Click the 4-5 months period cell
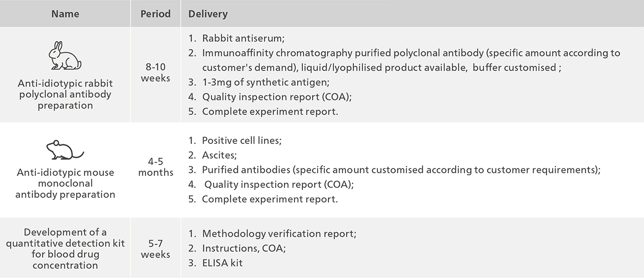Viewport: 644px width, 278px height. (x=156, y=167)
